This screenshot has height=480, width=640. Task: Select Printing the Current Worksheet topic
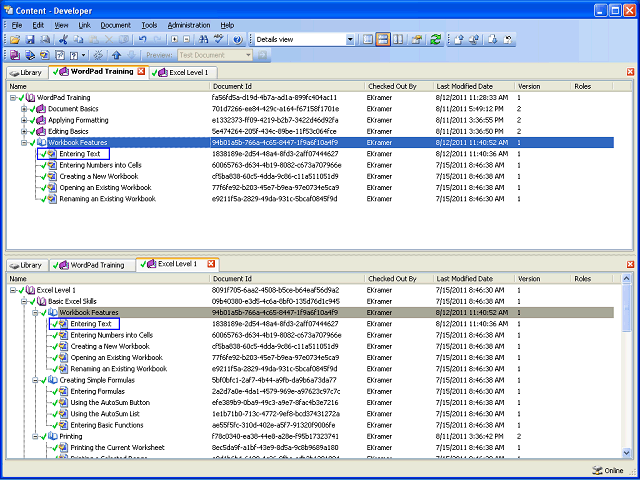pos(118,448)
